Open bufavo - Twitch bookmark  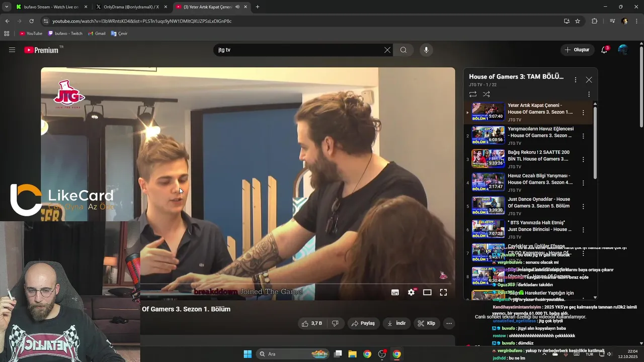[65, 34]
